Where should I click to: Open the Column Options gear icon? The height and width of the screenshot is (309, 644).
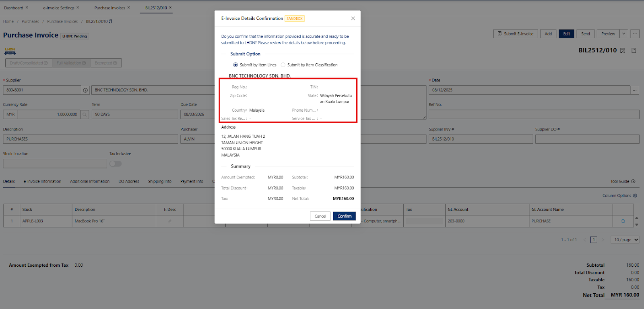(635, 196)
